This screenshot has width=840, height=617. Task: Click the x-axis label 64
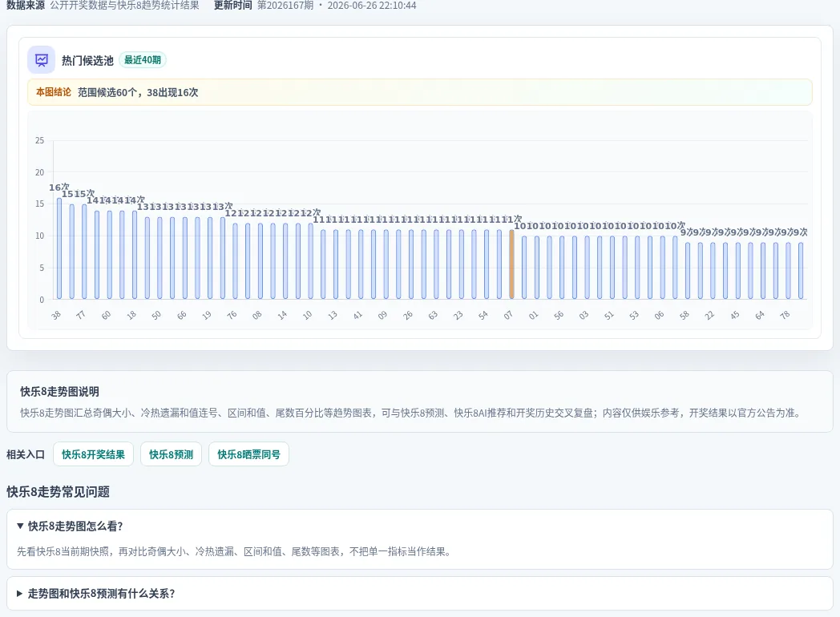760,315
